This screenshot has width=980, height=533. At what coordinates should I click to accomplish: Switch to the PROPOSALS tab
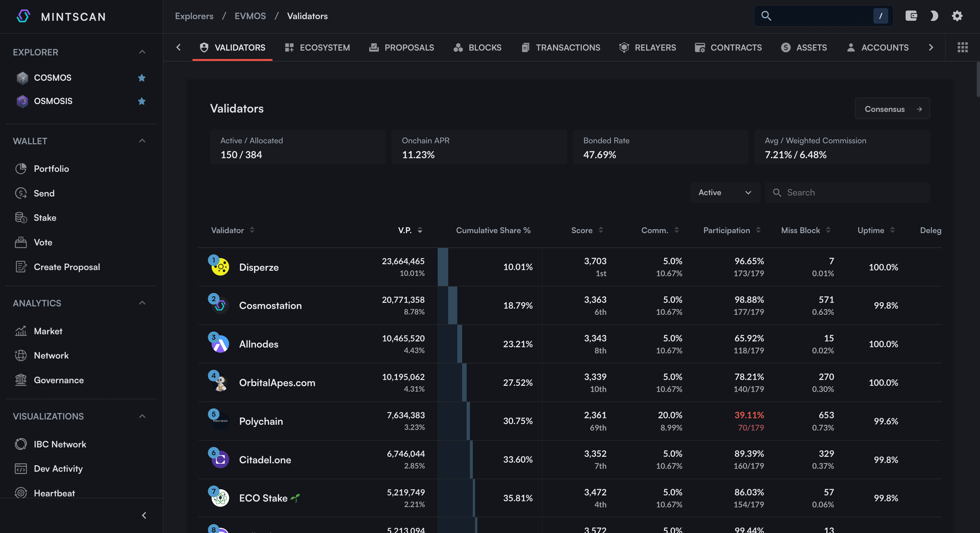(x=402, y=48)
